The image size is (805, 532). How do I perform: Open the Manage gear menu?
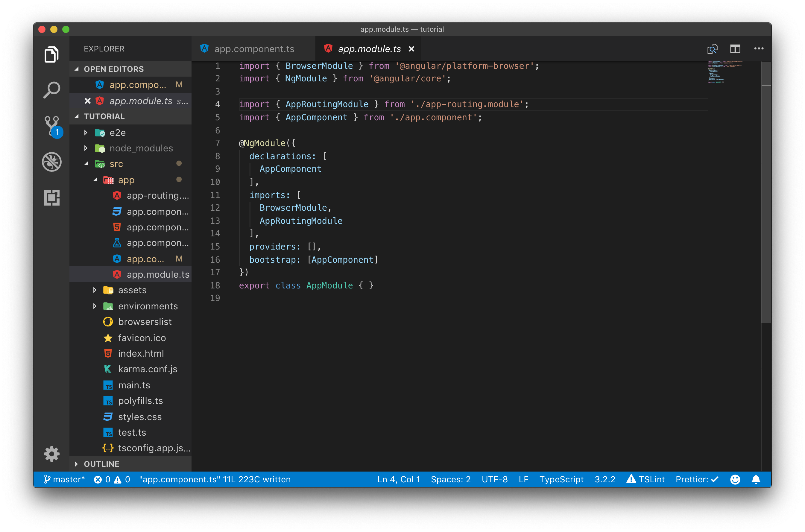tap(51, 454)
